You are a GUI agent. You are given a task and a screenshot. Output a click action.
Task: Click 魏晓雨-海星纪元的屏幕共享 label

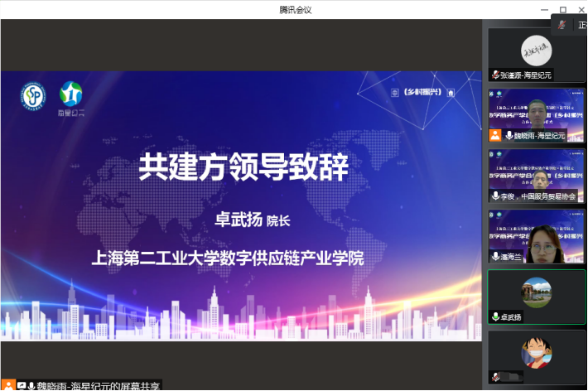(x=98, y=386)
